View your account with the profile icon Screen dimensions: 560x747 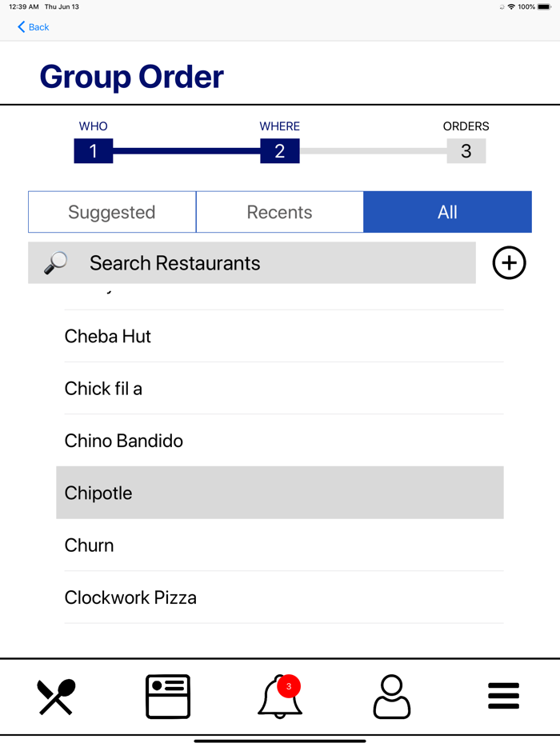click(391, 697)
